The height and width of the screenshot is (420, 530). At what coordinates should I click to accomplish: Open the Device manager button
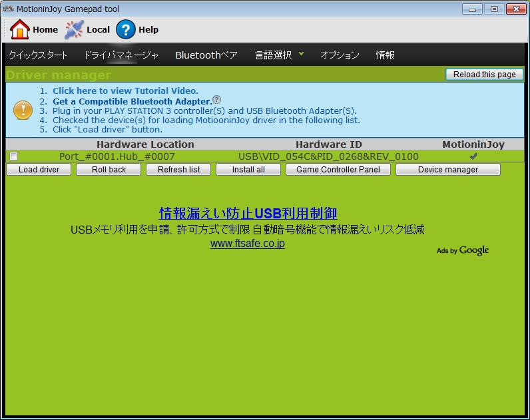[x=448, y=169]
